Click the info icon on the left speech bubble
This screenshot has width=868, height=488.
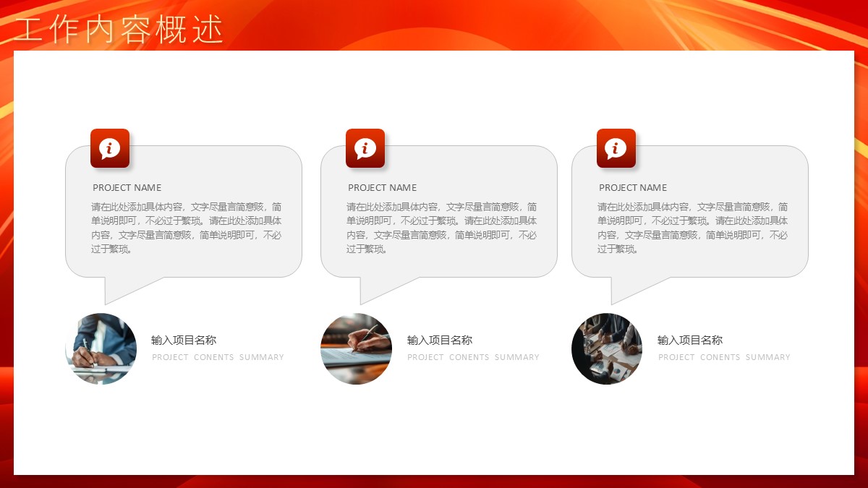pyautogui.click(x=110, y=148)
